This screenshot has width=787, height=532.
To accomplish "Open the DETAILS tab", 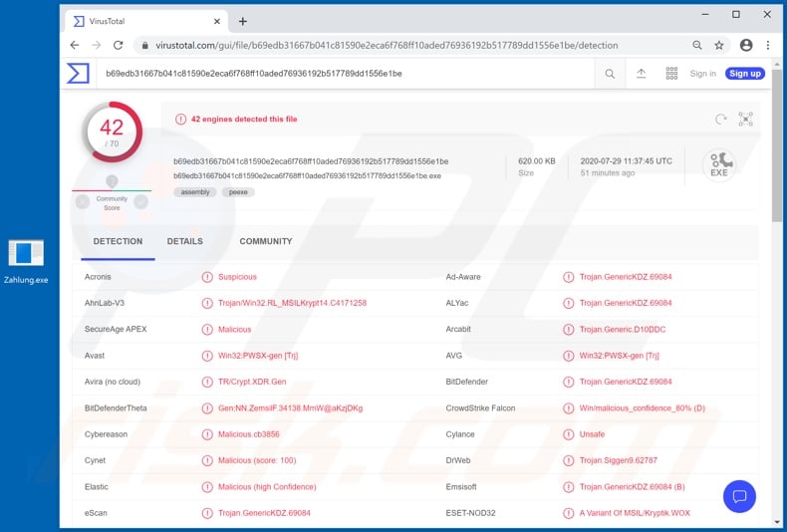I will pos(184,241).
